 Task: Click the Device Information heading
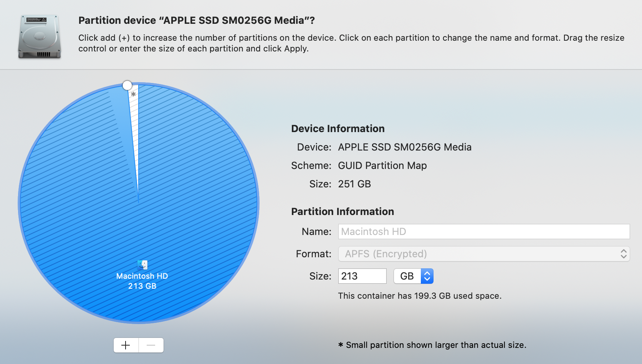click(x=338, y=129)
